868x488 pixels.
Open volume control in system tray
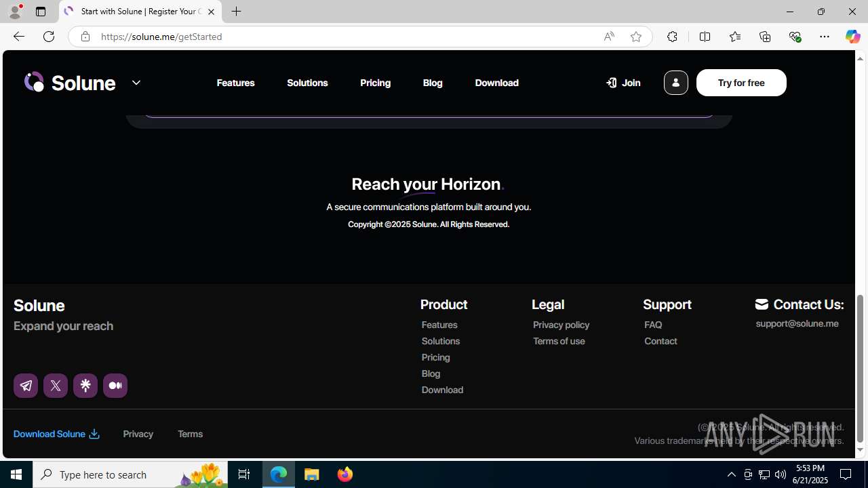click(781, 474)
